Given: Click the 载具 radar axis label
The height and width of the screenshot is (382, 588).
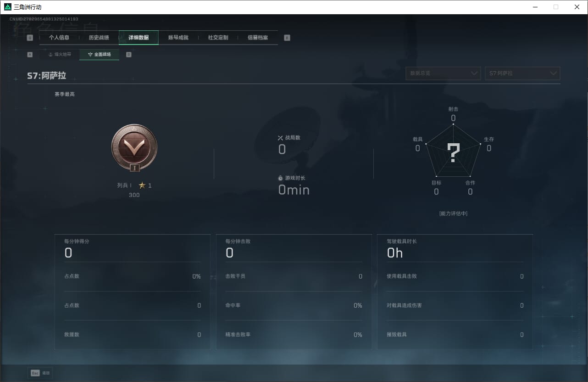Looking at the screenshot, I should click(417, 139).
